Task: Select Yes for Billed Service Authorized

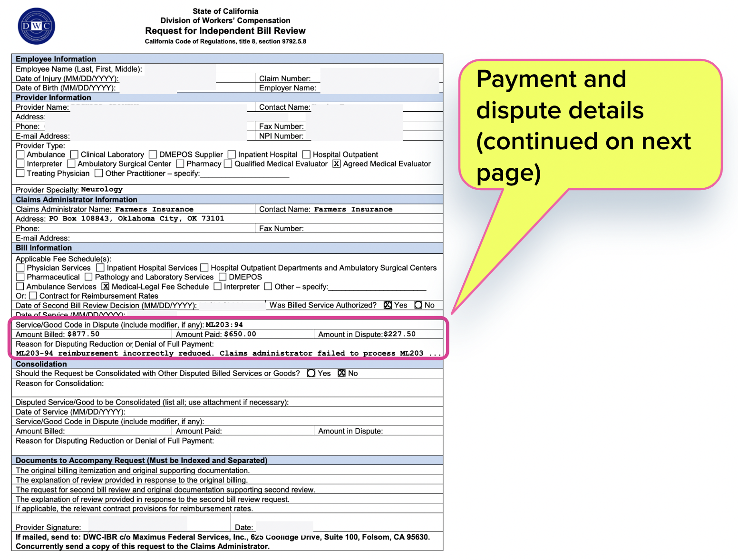Action: [388, 305]
